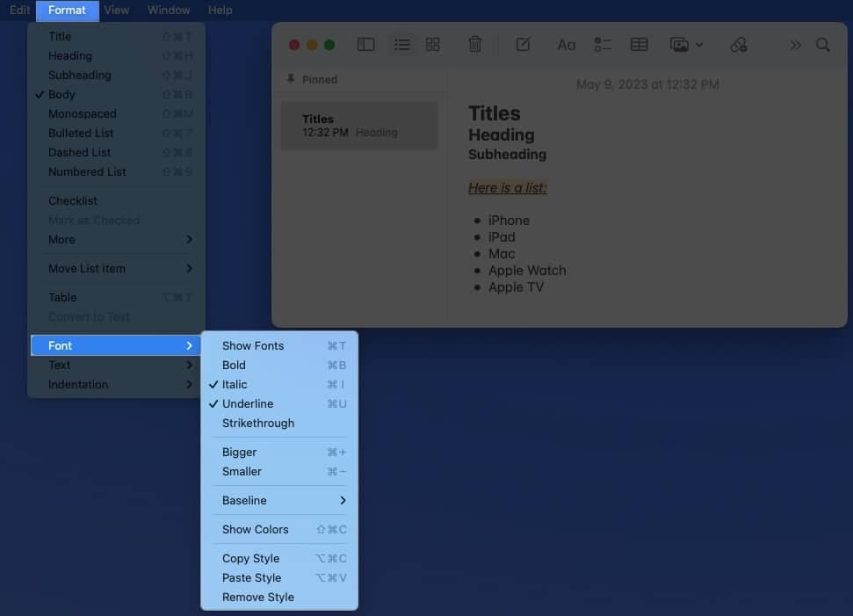Click the pin icon beside Pinned
Screen dimensions: 853x616
point(291,79)
